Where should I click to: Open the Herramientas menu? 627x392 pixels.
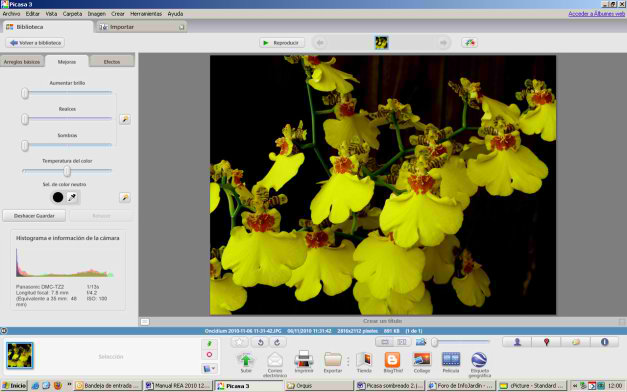point(146,14)
